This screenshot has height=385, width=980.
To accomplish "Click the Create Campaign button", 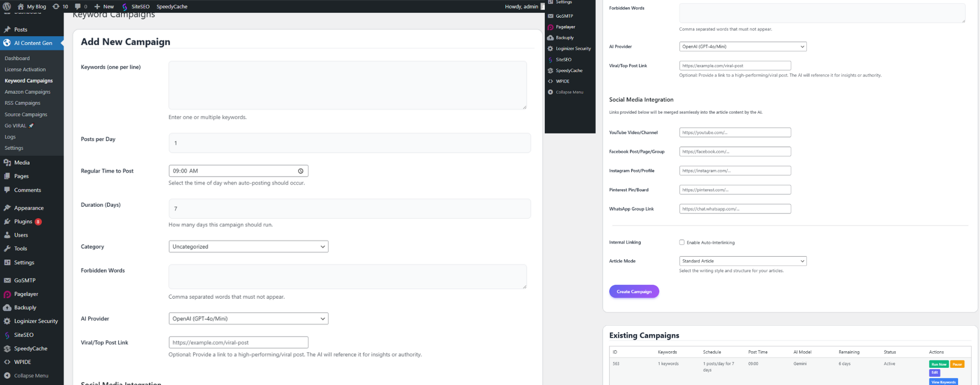I will (634, 291).
